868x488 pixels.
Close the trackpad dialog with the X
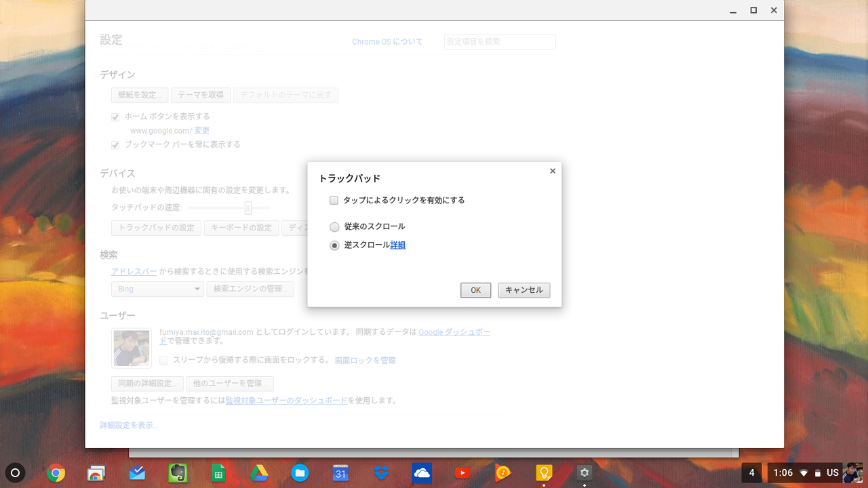[x=553, y=171]
